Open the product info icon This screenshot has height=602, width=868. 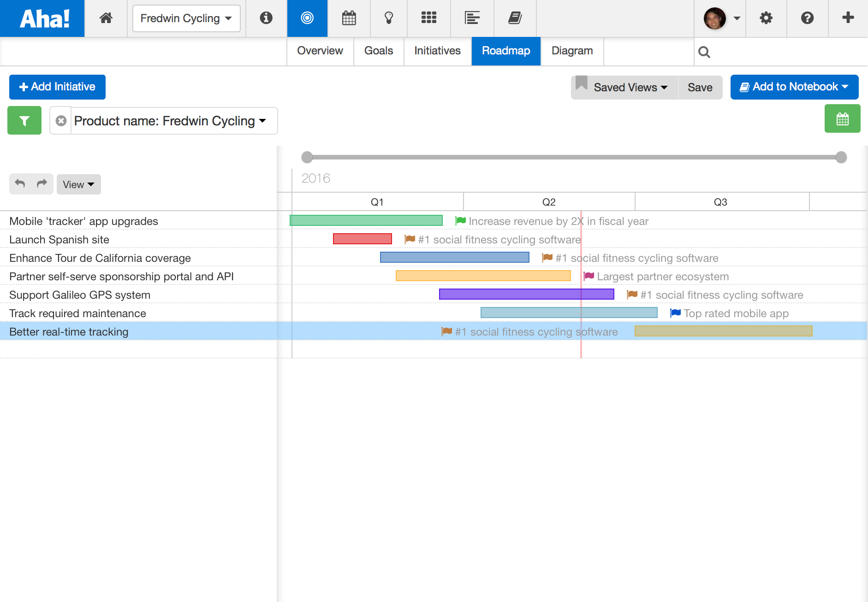coord(266,18)
